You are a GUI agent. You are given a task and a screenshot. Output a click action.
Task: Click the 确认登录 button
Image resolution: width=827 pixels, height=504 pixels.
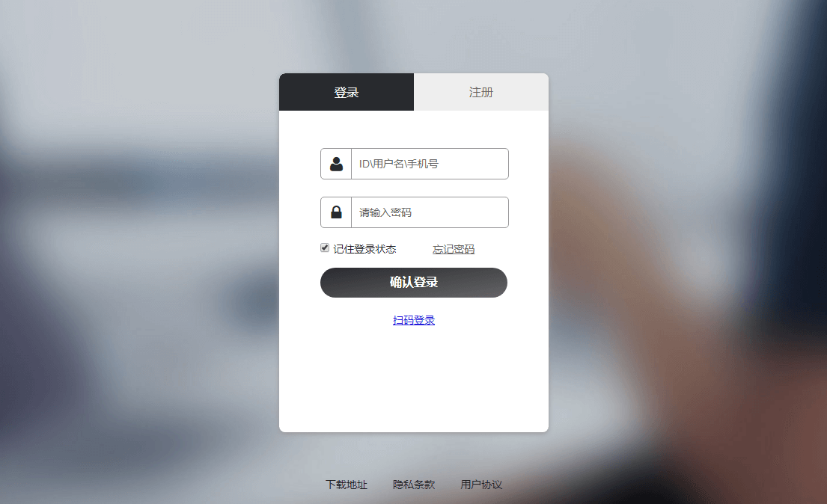click(x=413, y=283)
